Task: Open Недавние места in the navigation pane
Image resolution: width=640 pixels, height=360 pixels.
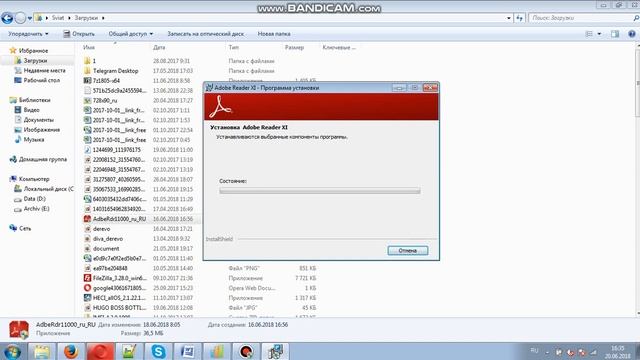Action: 40,70
